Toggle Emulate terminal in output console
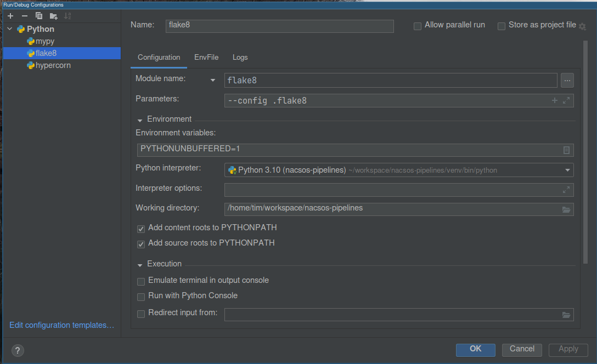Viewport: 597px width, 364px height. (142, 281)
